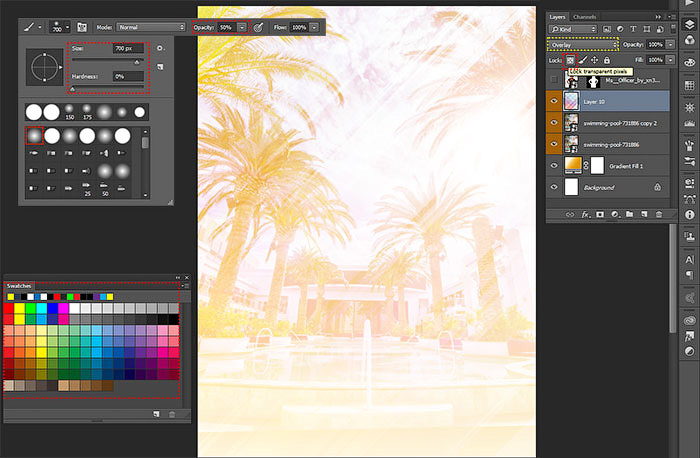Image resolution: width=700 pixels, height=458 pixels.
Task: Click brush Size slider track
Action: tap(108, 60)
